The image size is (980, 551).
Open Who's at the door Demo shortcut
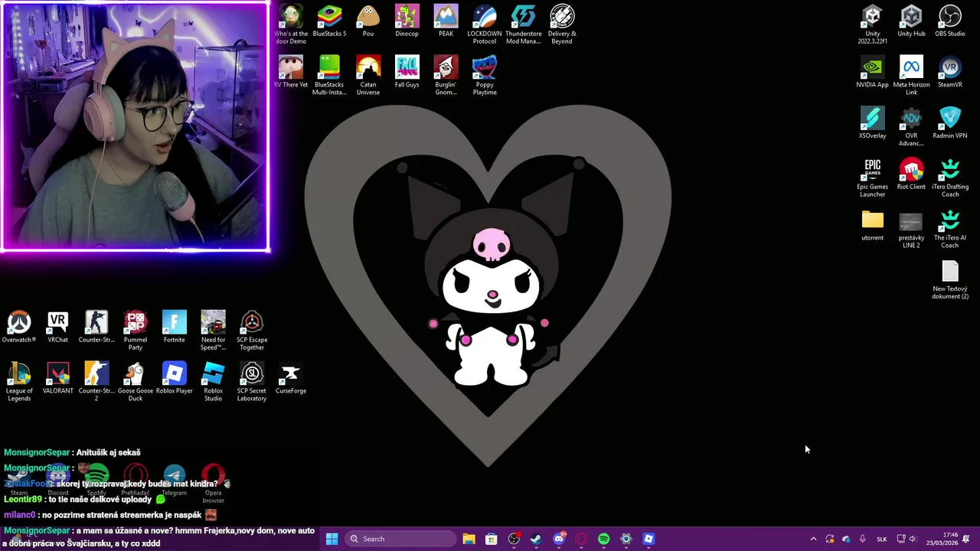pos(291,24)
